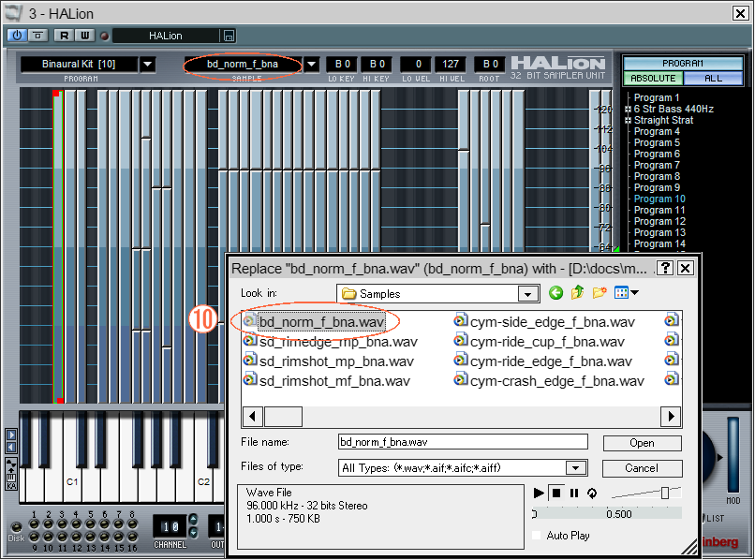The height and width of the screenshot is (560, 755).
Task: Select the ABSOLUTE mode button
Action: tap(653, 78)
